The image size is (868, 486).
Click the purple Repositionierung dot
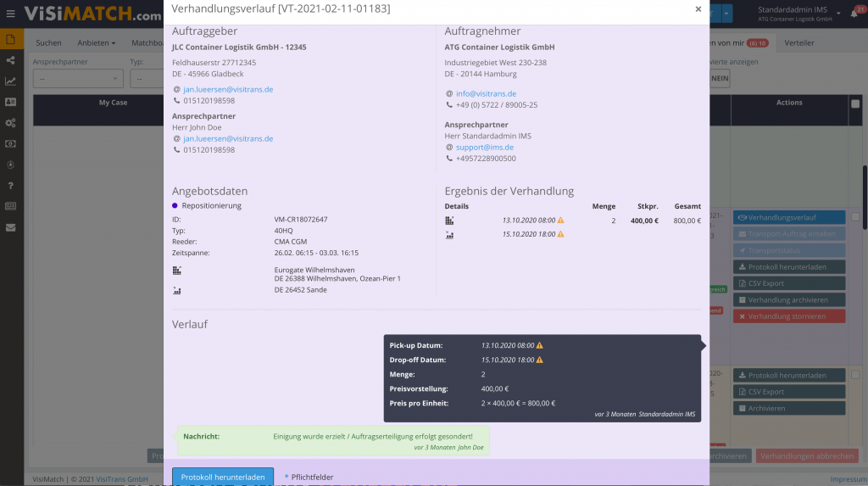click(x=175, y=205)
